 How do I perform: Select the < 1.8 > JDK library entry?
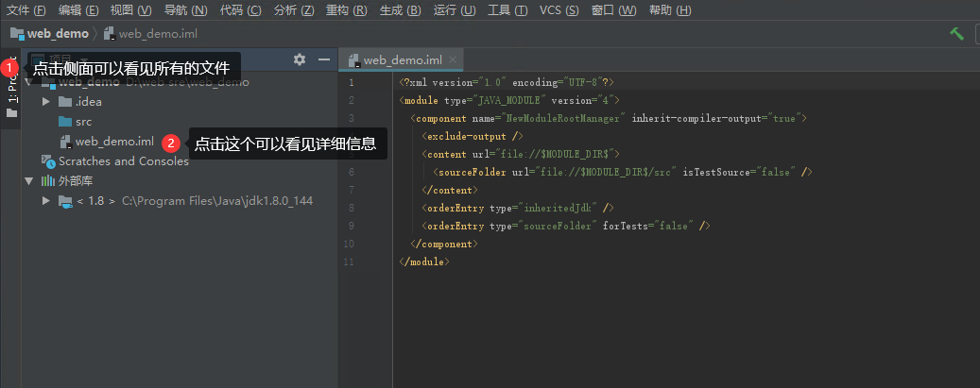click(195, 201)
